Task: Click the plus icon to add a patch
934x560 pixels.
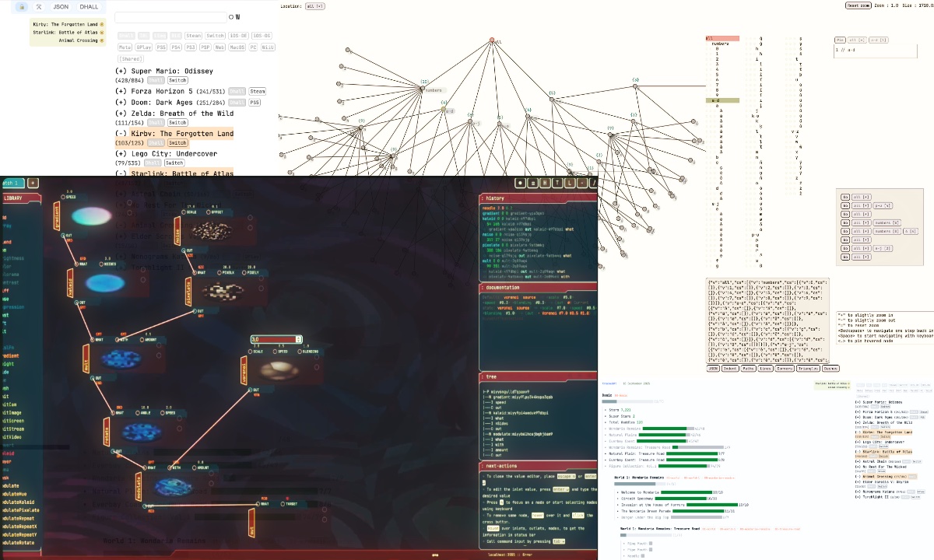Action: (x=33, y=183)
